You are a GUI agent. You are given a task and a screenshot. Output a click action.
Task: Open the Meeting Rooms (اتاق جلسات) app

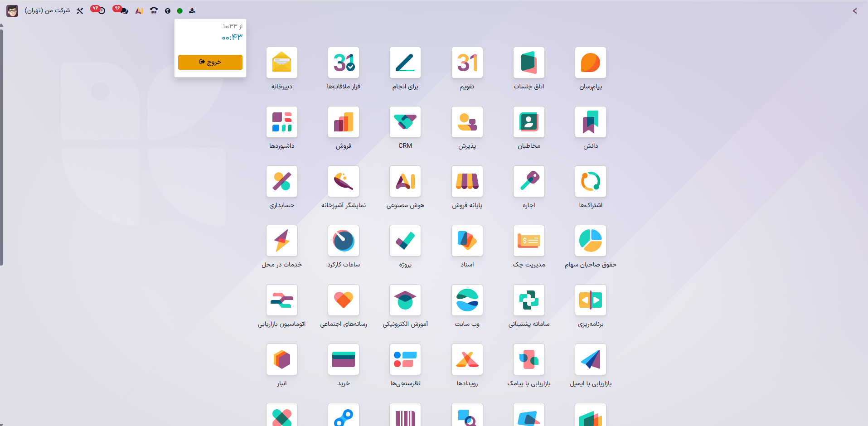[529, 63]
